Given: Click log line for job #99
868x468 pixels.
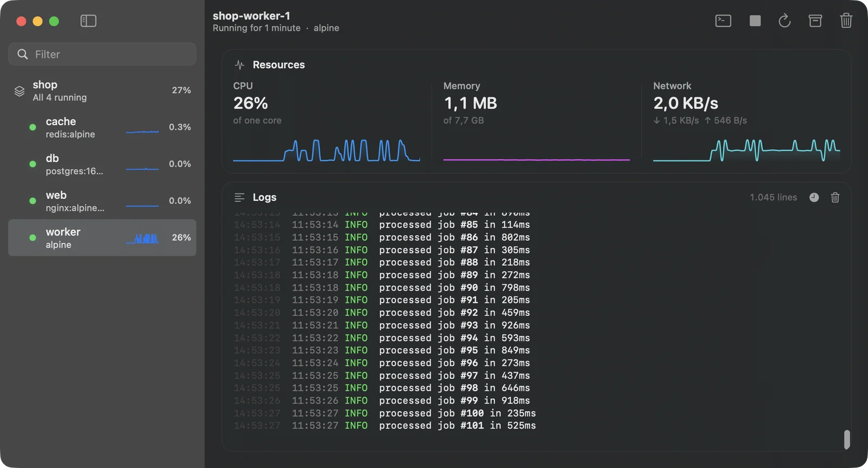Looking at the screenshot, I should point(382,401).
